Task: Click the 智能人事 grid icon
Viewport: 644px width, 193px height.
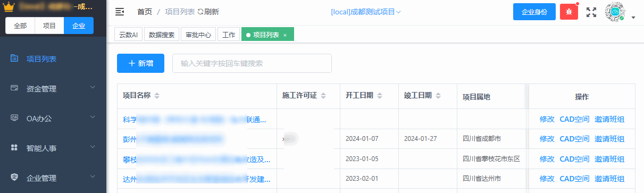Action: (14, 148)
